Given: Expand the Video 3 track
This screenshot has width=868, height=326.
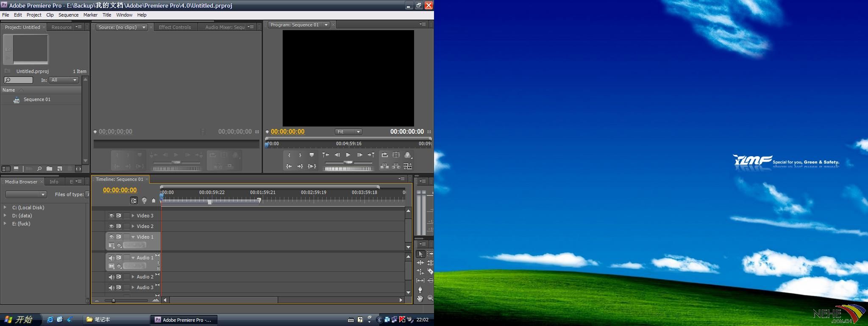Looking at the screenshot, I should click(133, 216).
